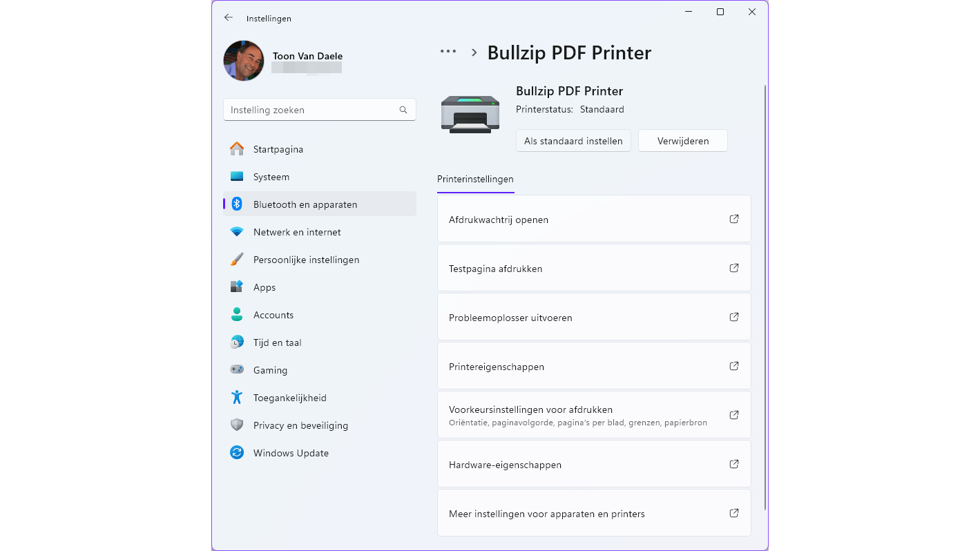
Task: Click the vertical scrollbar of printer settings
Action: click(x=765, y=297)
